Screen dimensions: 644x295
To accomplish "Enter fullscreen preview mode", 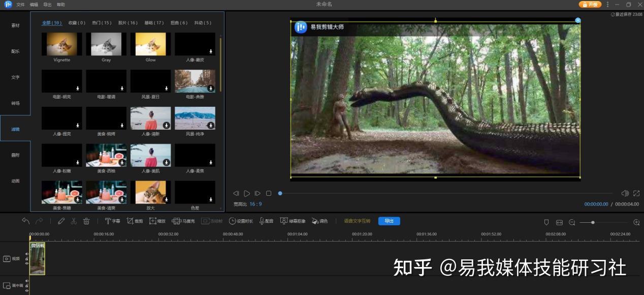I will click(636, 193).
